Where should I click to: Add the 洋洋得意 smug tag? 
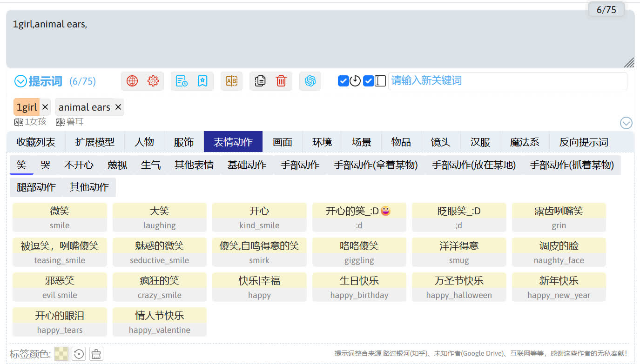tap(459, 252)
